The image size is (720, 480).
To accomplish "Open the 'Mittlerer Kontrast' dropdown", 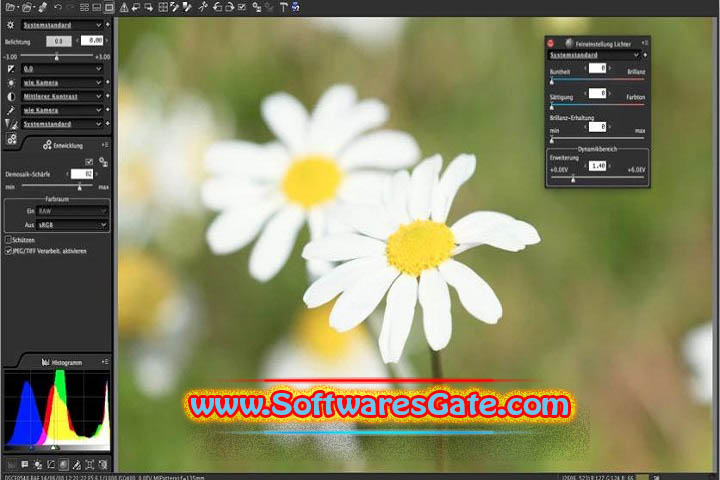I will point(62,96).
